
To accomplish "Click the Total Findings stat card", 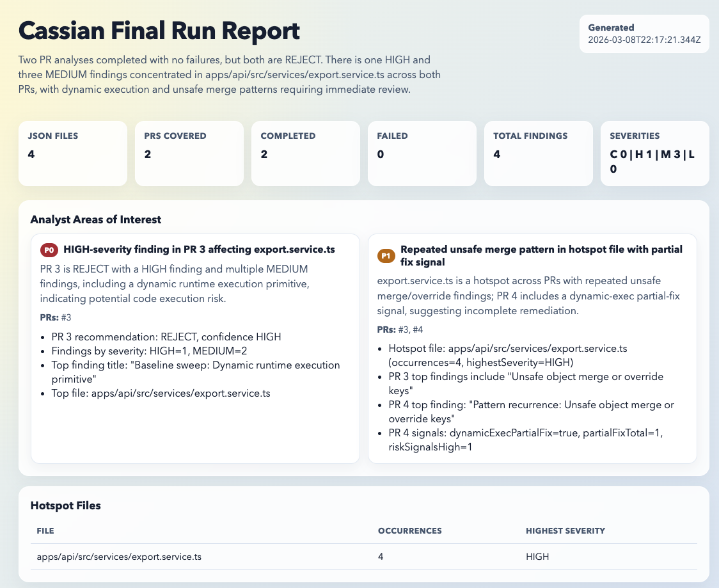I will 538,154.
